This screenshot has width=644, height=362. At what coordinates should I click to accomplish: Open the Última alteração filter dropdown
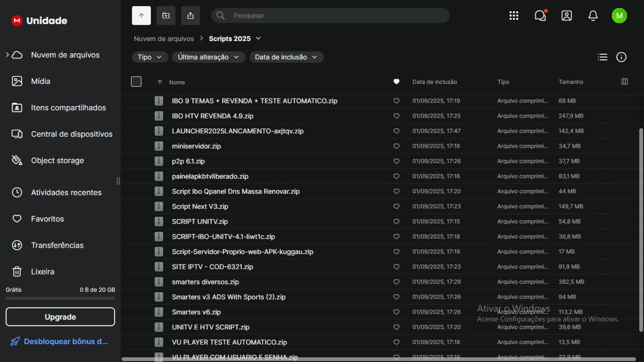[x=209, y=57]
